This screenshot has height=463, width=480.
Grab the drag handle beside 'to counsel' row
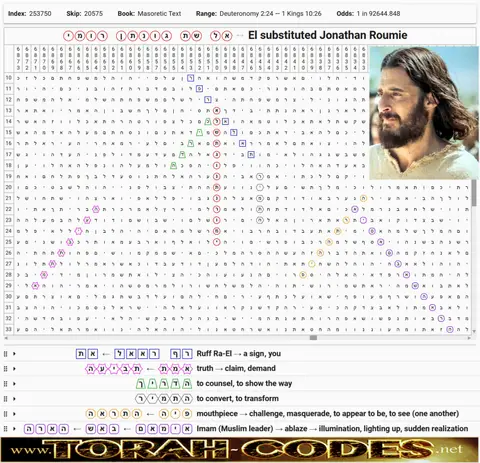5,384
